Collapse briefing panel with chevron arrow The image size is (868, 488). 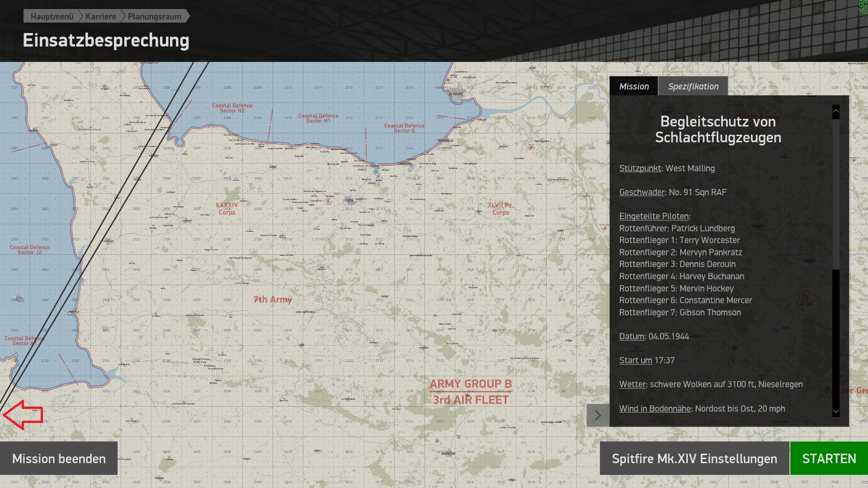(x=598, y=415)
